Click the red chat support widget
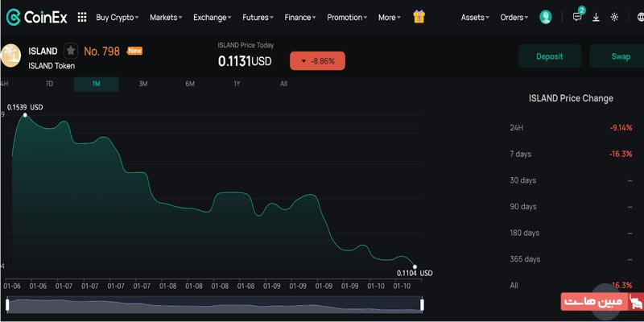The width and height of the screenshot is (644, 322). (602, 301)
